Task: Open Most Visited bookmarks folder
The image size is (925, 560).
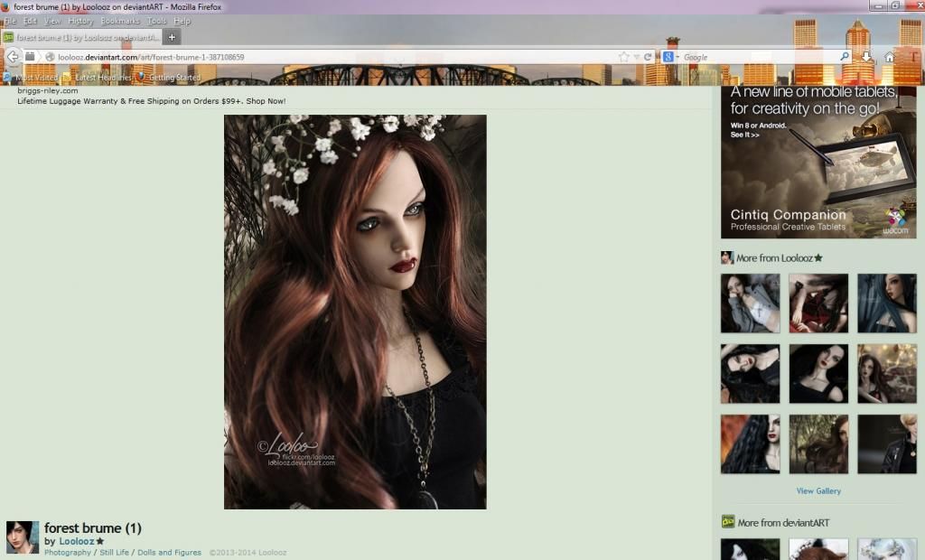Action: (x=31, y=78)
